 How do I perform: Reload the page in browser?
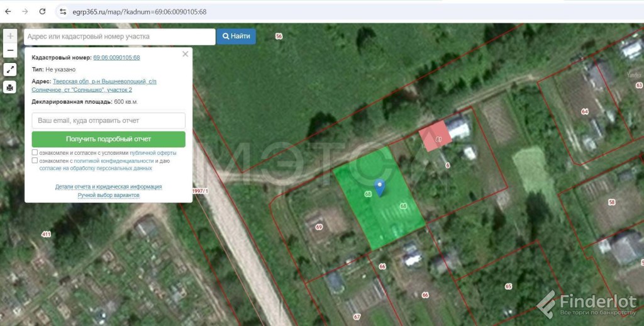pos(42,11)
